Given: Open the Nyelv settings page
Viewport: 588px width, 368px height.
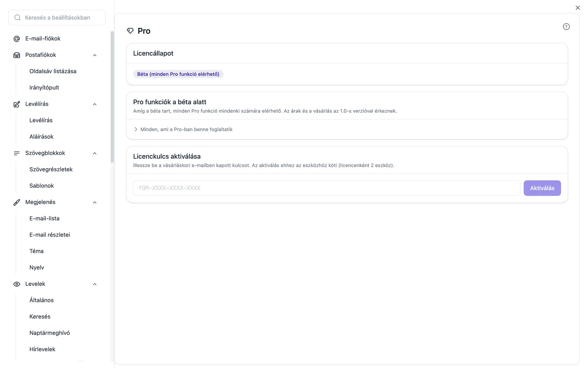Looking at the screenshot, I should 37,267.
